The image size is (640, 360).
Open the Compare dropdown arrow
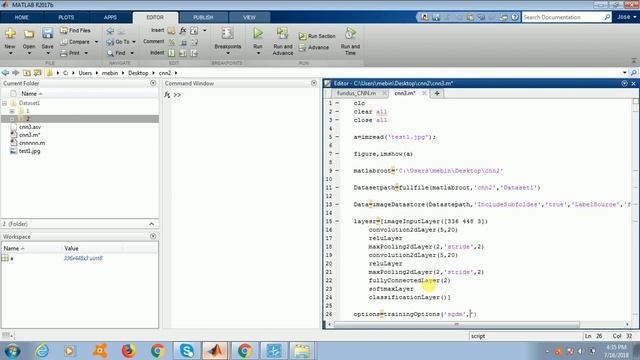[x=96, y=42]
